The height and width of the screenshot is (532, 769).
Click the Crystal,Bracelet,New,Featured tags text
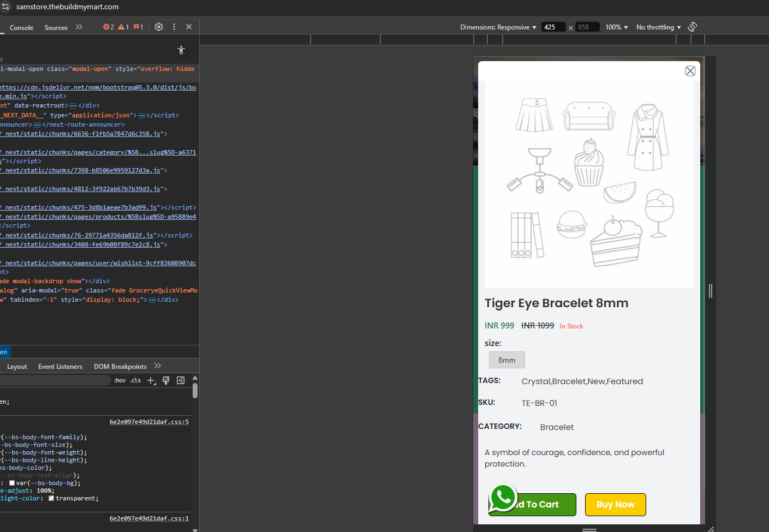(x=582, y=381)
